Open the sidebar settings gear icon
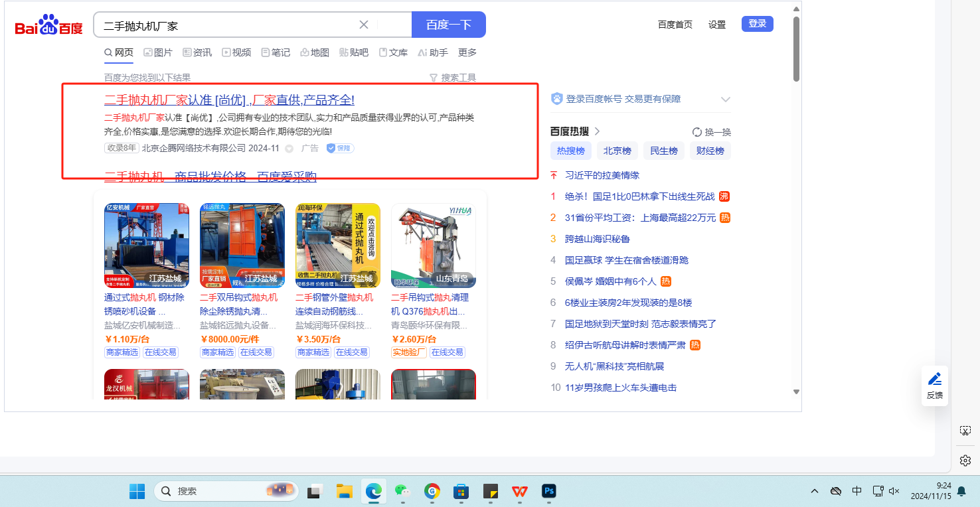The image size is (980, 507). [x=965, y=460]
